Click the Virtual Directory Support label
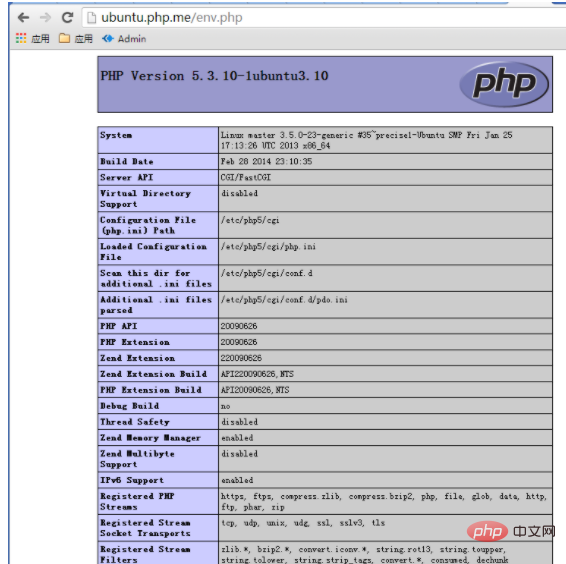The image size is (566, 564). click(145, 199)
